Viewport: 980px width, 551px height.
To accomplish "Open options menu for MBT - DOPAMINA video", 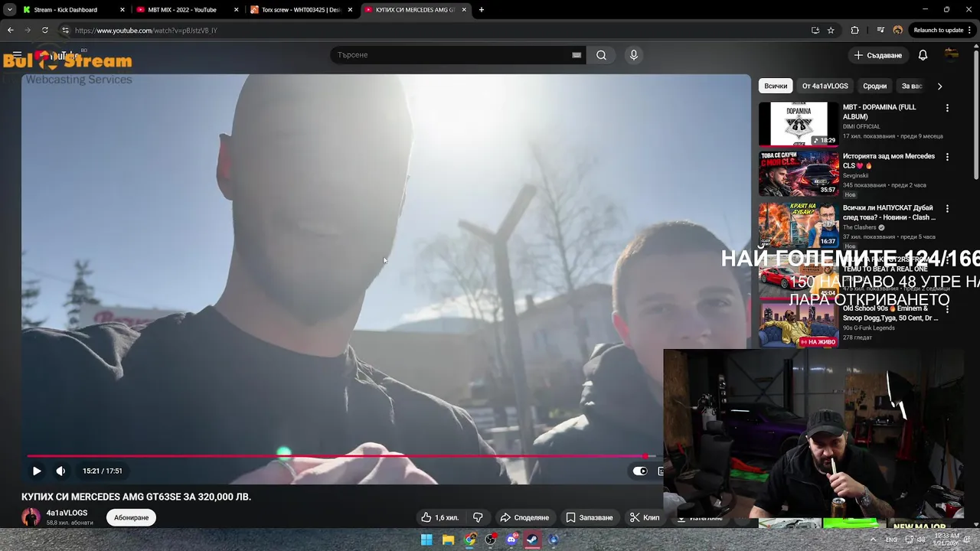I will [947, 108].
